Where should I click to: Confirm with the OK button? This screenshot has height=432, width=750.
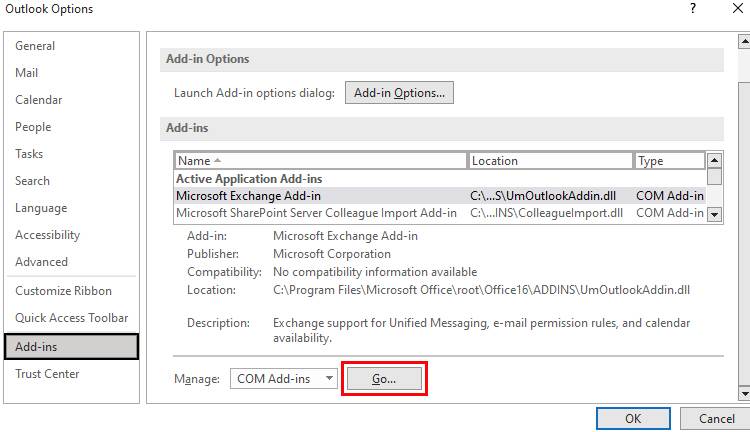633,419
